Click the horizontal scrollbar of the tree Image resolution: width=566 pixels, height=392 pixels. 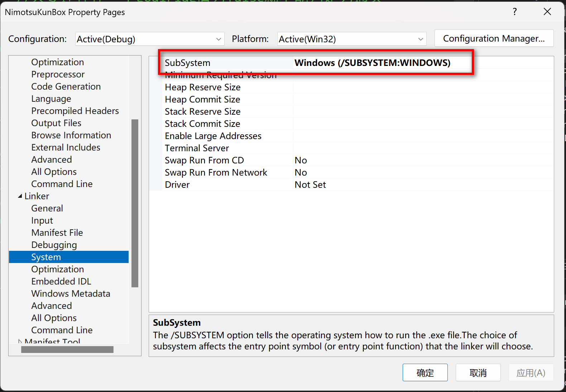tap(67, 349)
